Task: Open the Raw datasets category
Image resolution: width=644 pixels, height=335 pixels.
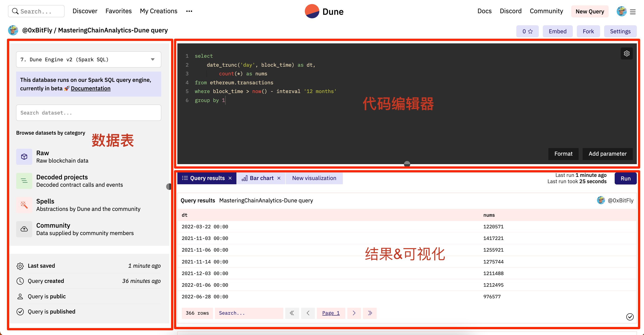Action: coord(88,157)
